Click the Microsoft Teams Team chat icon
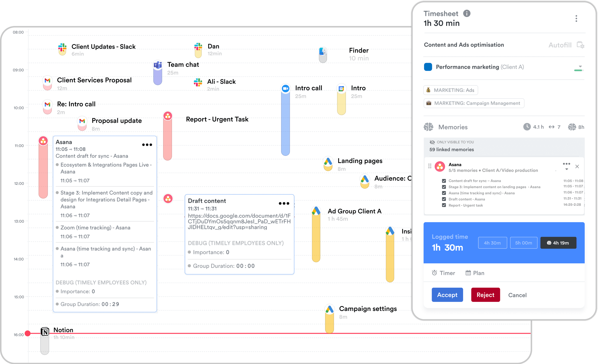The height and width of the screenshot is (364, 598). point(157,65)
